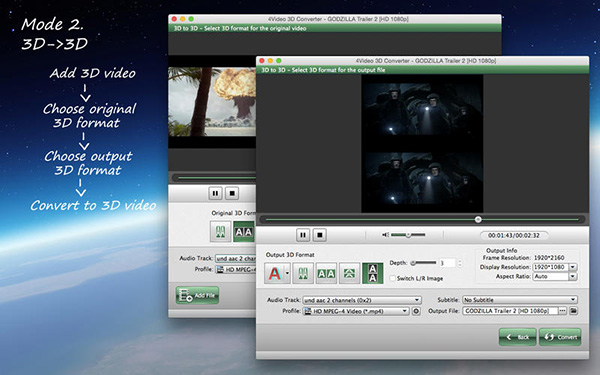Click the output video preview in front window
The image size is (600, 375).
click(x=422, y=143)
